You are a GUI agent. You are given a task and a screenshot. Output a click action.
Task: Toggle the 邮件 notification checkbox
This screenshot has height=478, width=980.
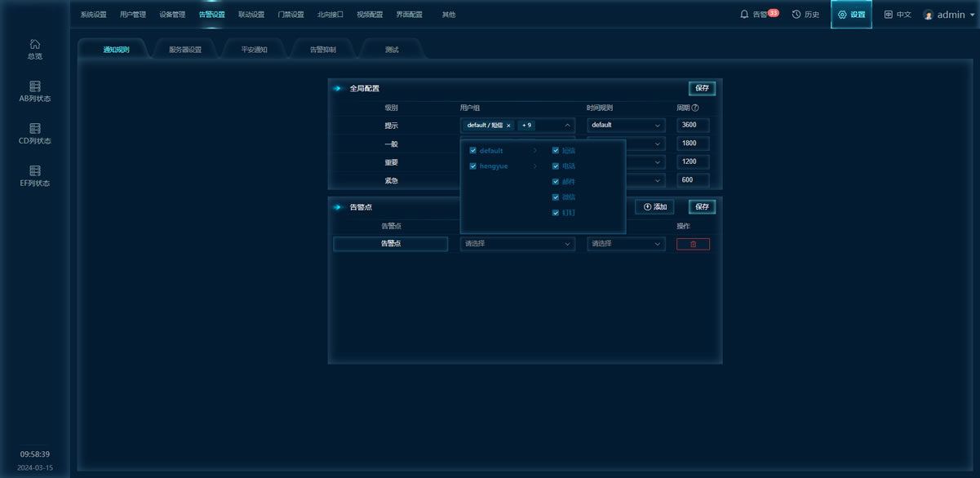point(556,182)
